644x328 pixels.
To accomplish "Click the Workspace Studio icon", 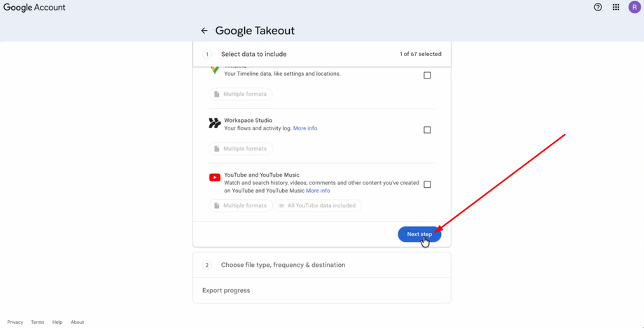I will (x=214, y=123).
